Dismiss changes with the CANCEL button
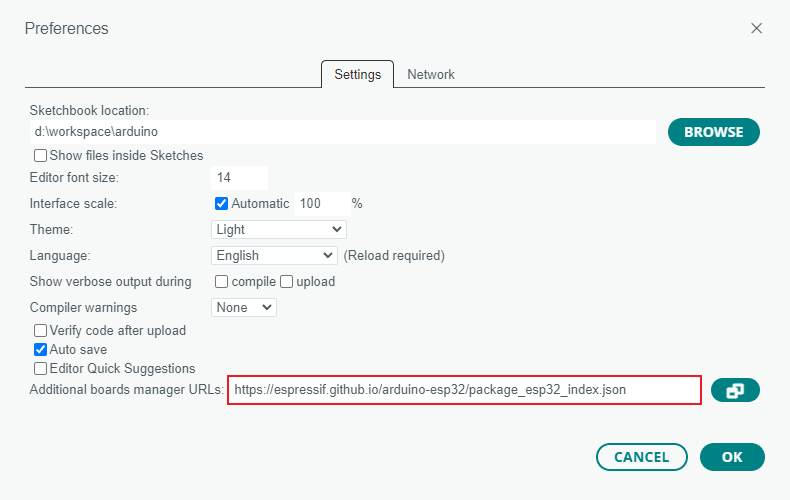 click(642, 457)
